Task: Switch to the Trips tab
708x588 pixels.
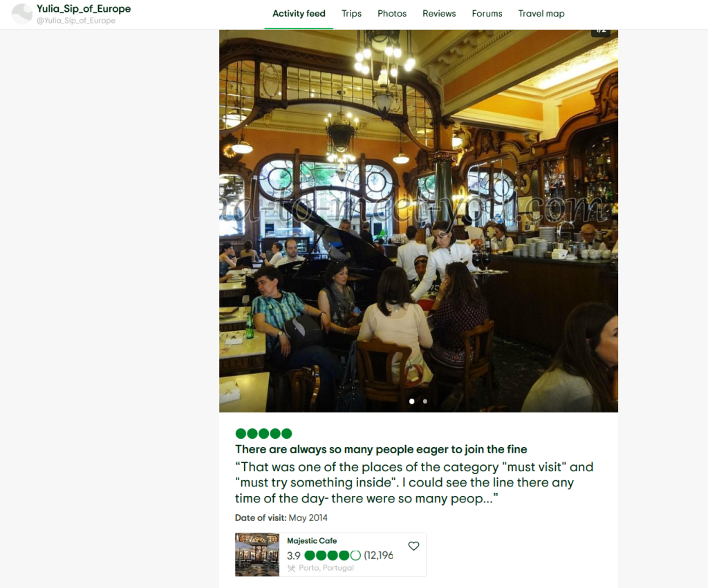Action: 351,14
